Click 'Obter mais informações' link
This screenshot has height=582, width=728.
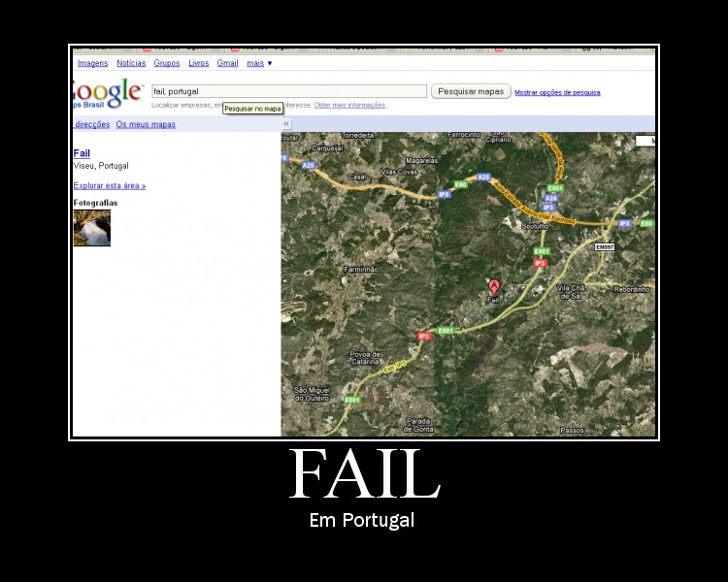pos(349,105)
